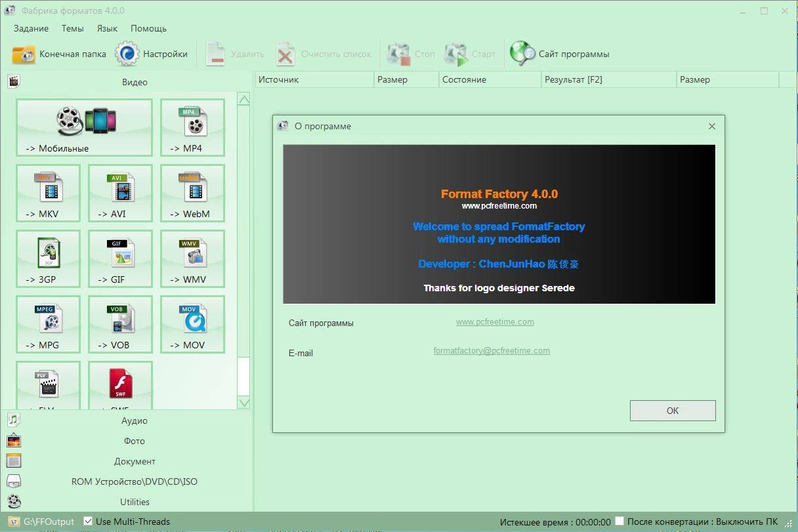Select the MOV conversion icon
This screenshot has height=532, width=798.
tap(192, 325)
